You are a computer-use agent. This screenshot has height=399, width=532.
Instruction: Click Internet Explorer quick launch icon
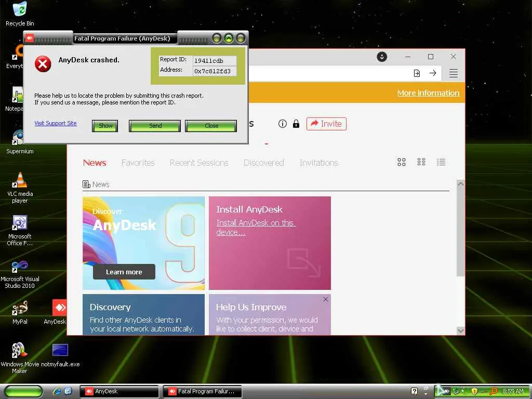pyautogui.click(x=57, y=391)
